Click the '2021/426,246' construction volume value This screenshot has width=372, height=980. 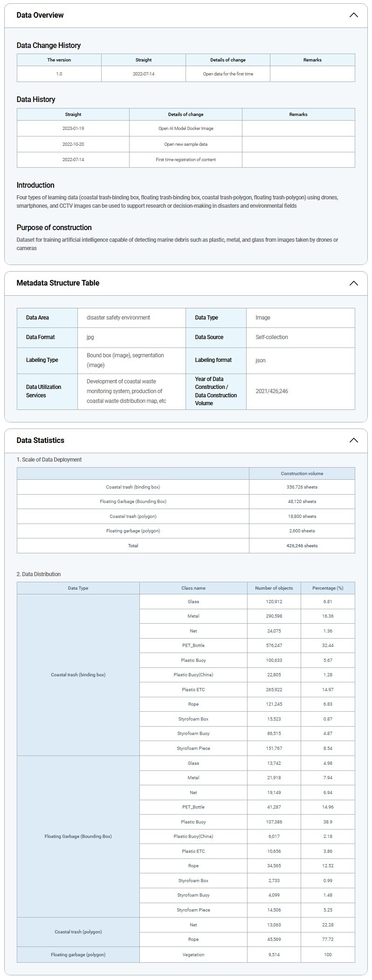coord(272,391)
